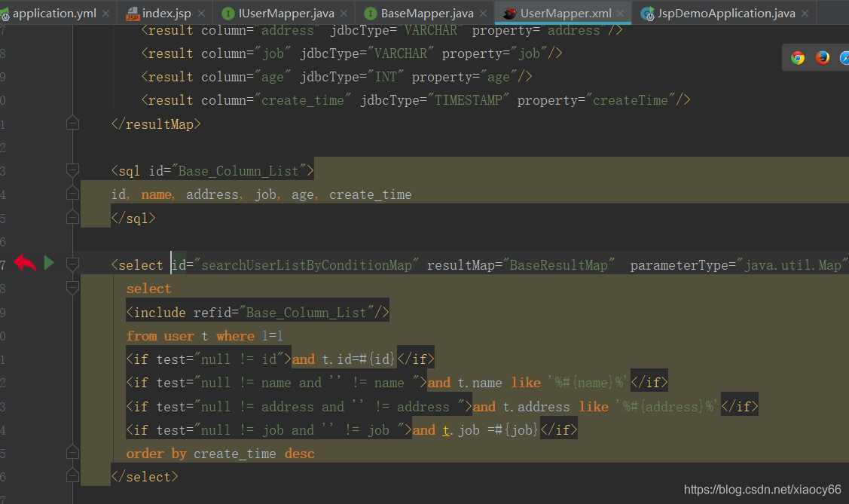Click the 'INT' jdbcType value
Screen dimensions: 849x504
[x=386, y=77]
